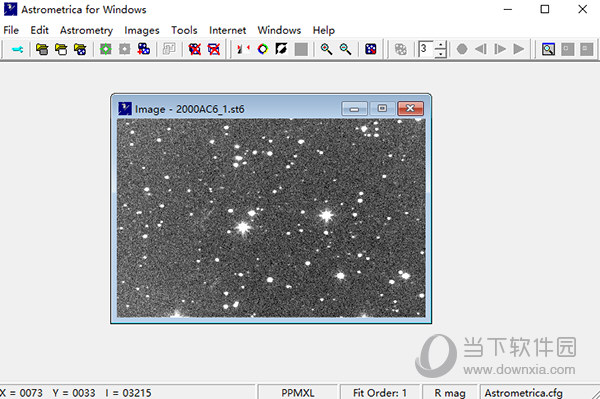Click the Astrometrica application icon in title bar
600x399 pixels.
click(10, 9)
